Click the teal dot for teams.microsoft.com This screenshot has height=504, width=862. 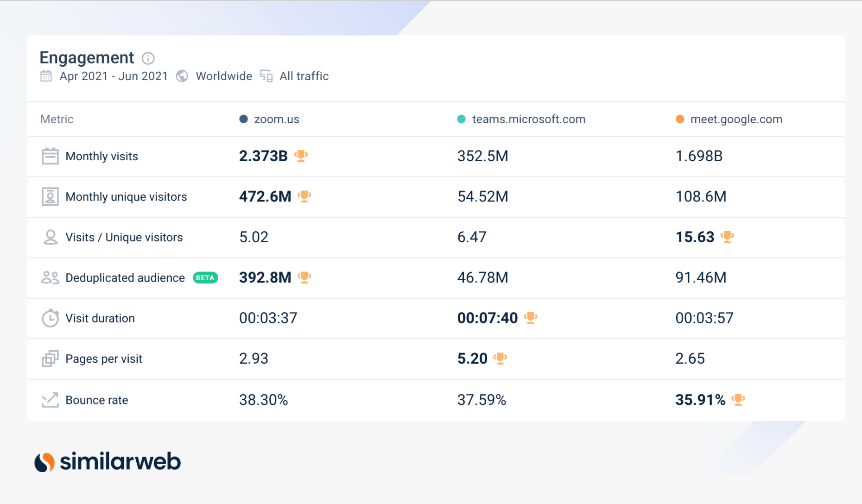(x=461, y=119)
